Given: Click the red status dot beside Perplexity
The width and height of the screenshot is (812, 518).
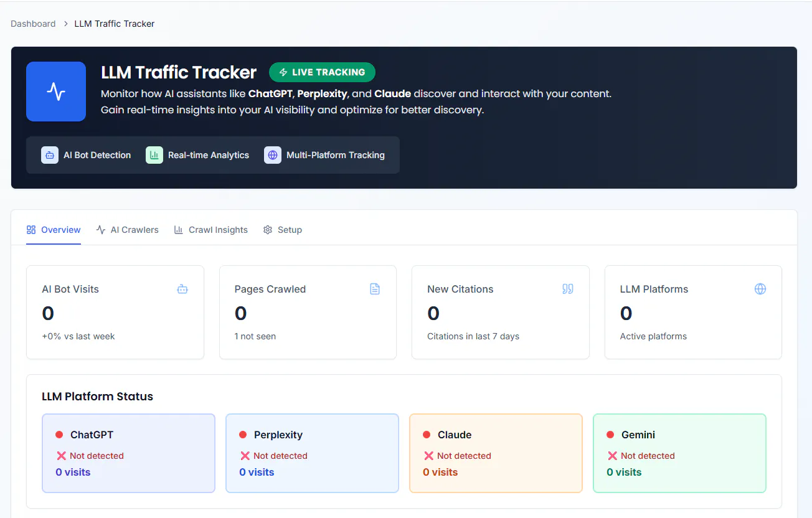Looking at the screenshot, I should coord(243,435).
